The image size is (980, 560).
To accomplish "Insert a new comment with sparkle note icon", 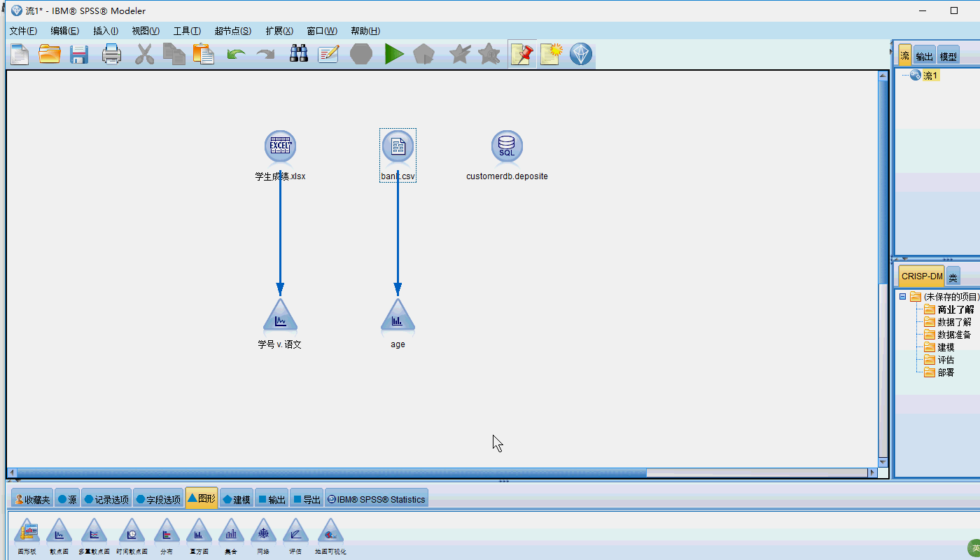I will pyautogui.click(x=551, y=54).
